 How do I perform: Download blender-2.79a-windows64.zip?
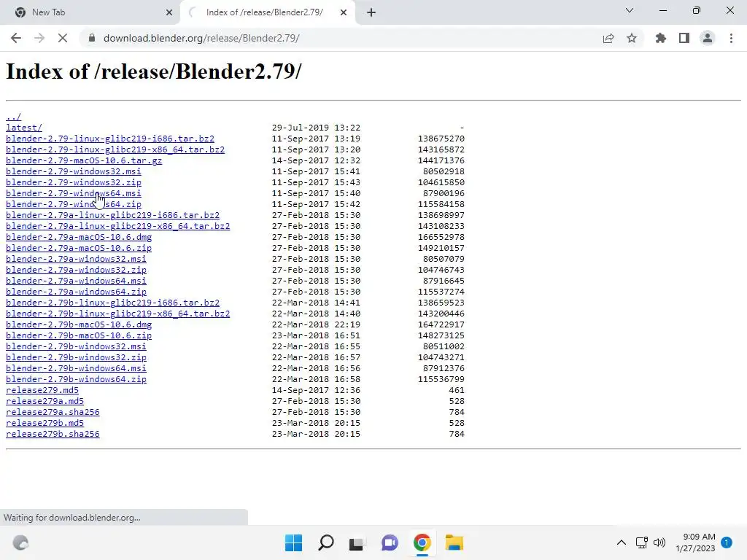(x=76, y=292)
